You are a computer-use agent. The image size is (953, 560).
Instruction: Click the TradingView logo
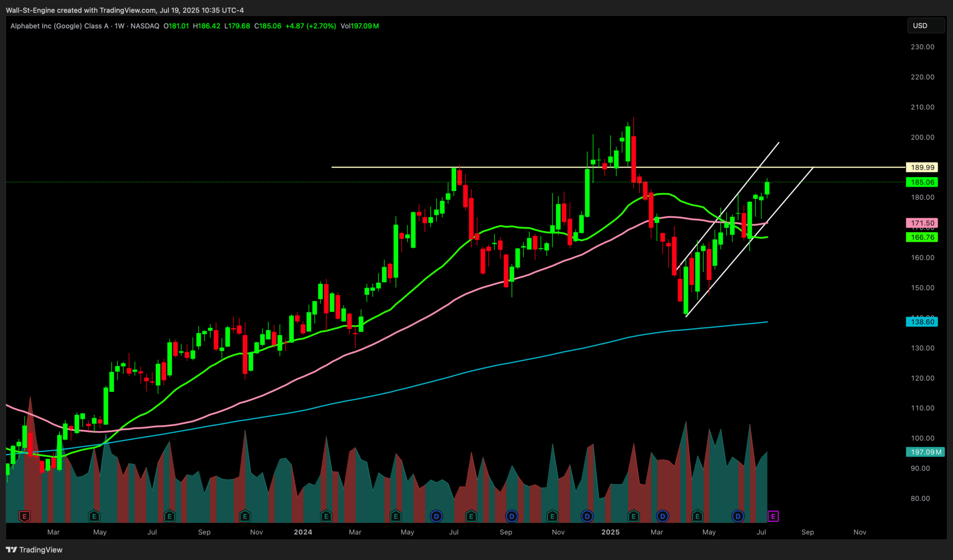(x=34, y=550)
